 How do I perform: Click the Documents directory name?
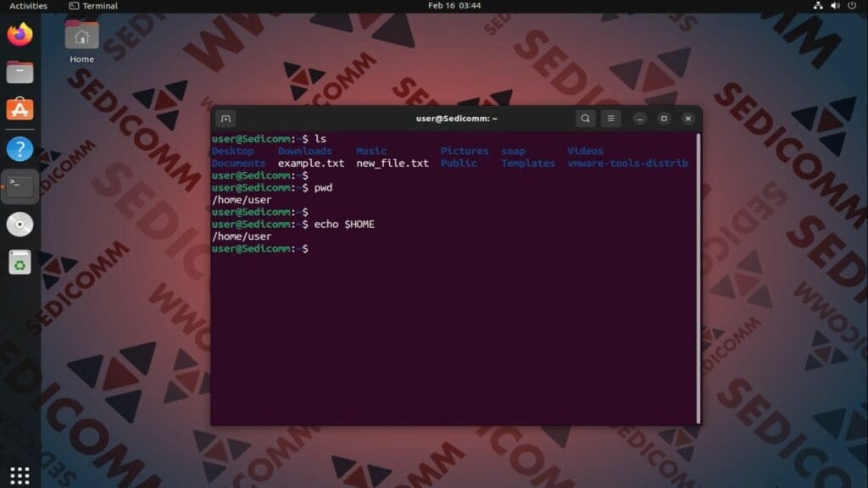point(238,164)
